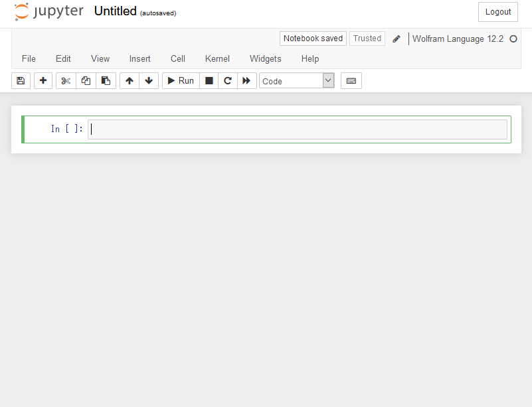
Task: Copy selected cells icon
Action: click(x=86, y=80)
